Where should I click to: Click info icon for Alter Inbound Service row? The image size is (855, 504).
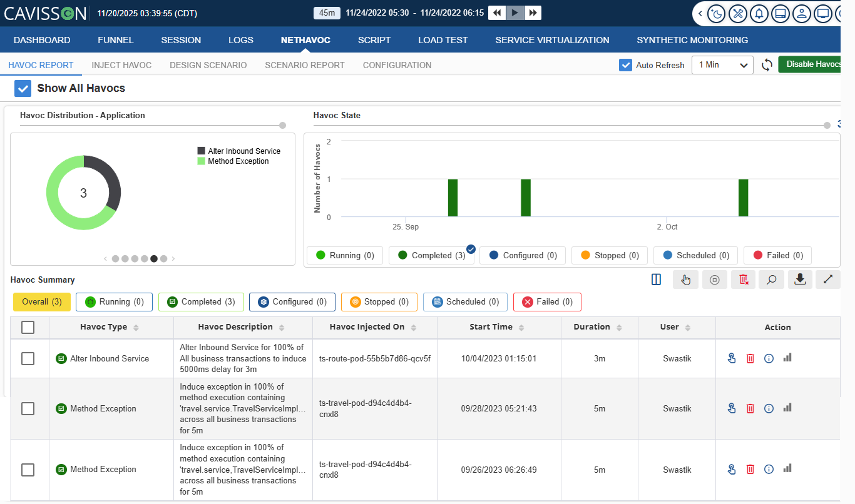click(x=769, y=358)
